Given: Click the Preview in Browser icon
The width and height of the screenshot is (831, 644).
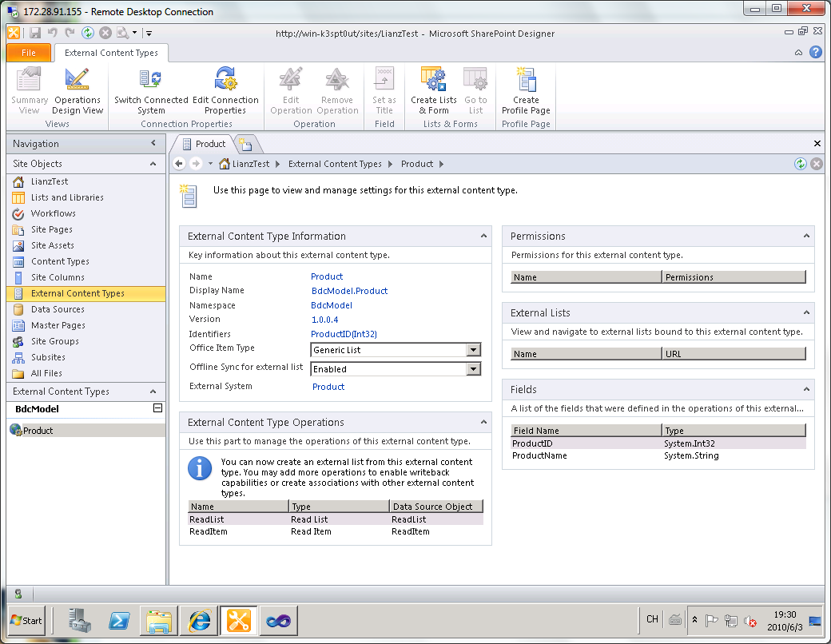Looking at the screenshot, I should click(x=123, y=33).
